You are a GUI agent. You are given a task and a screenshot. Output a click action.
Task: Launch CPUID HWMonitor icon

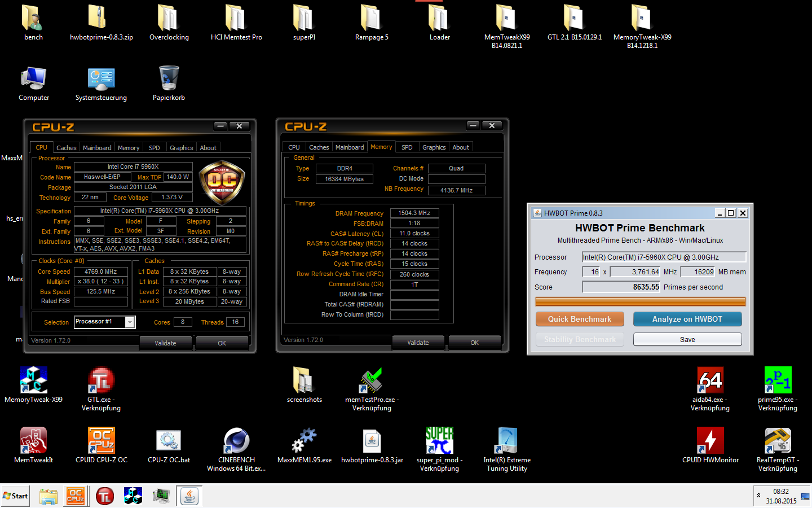[x=710, y=445]
